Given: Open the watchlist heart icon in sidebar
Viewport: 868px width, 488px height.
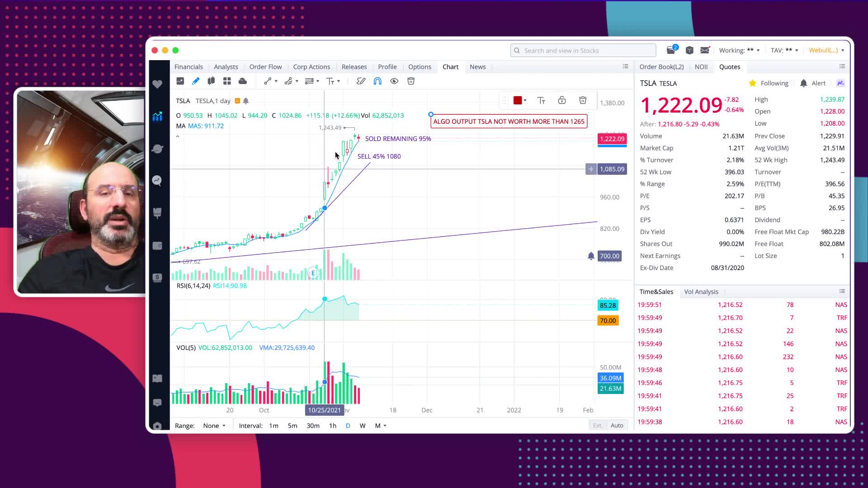Looking at the screenshot, I should click(x=157, y=84).
